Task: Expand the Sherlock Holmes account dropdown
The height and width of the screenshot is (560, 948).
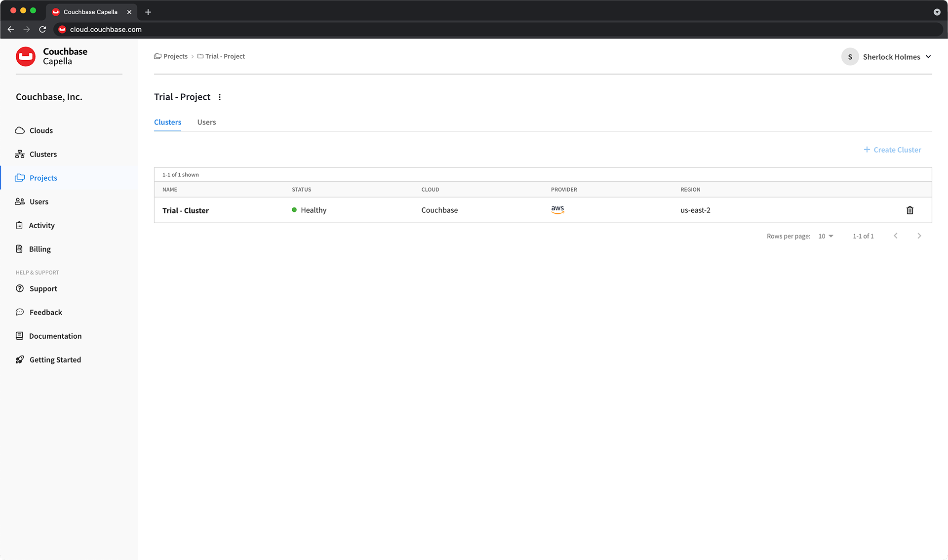Action: coord(928,57)
